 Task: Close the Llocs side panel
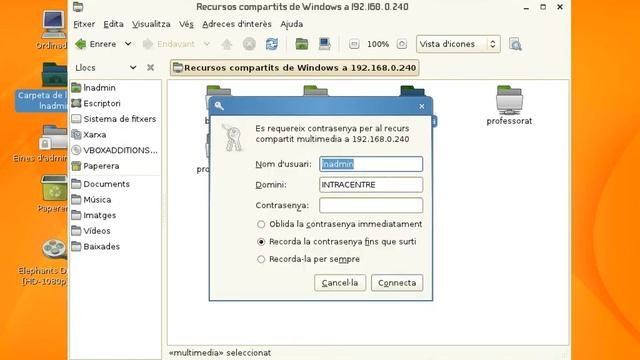(x=151, y=68)
